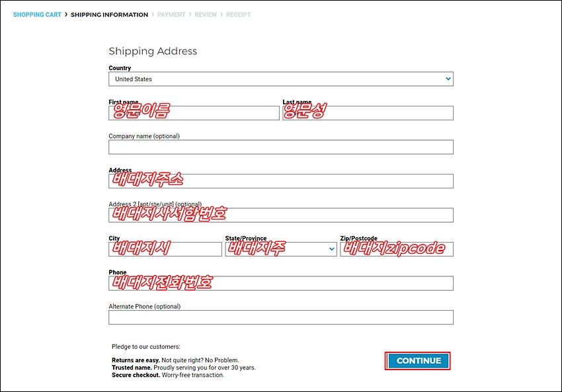562x392 pixels.
Task: Click the CONTINUE button
Action: point(418,361)
